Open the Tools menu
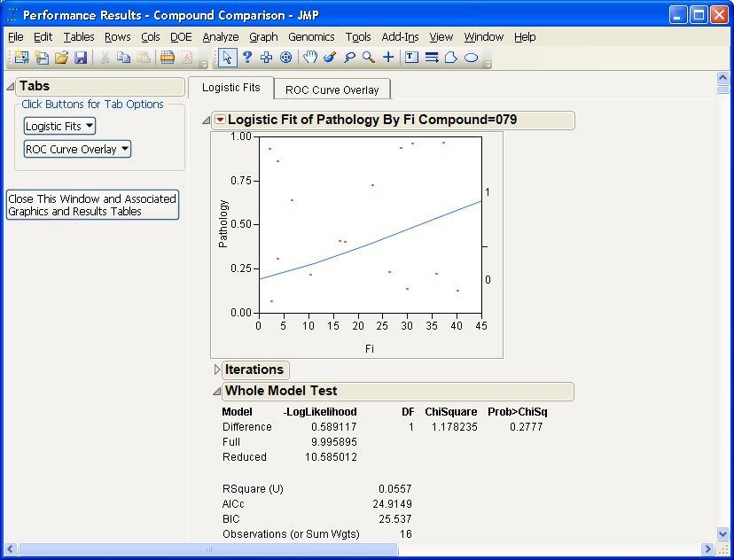The width and height of the screenshot is (734, 560). pyautogui.click(x=358, y=37)
